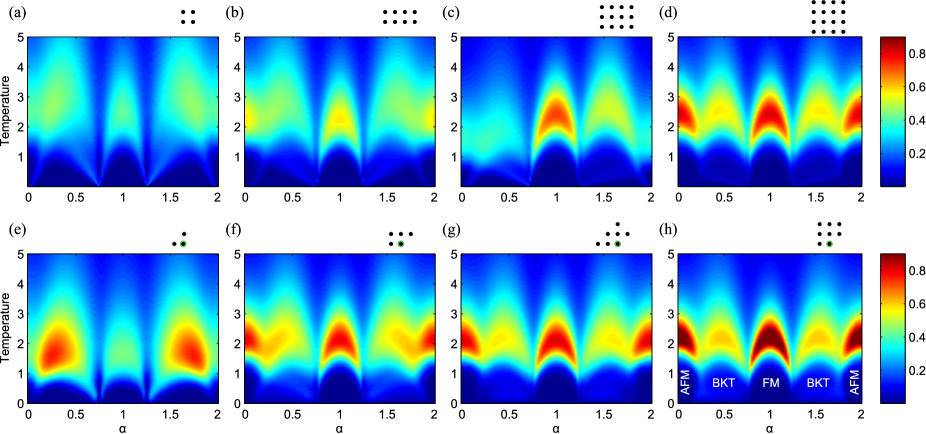Click the right "AFM" label in panel (h)
Screen dimensions: 926x434
(853, 383)
